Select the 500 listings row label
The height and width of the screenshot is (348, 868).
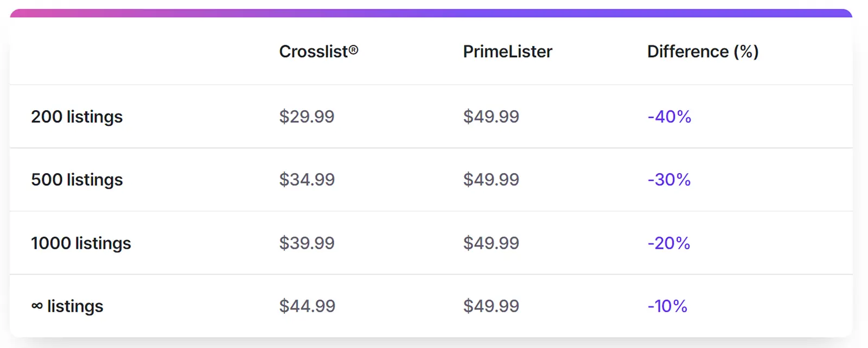(x=77, y=180)
